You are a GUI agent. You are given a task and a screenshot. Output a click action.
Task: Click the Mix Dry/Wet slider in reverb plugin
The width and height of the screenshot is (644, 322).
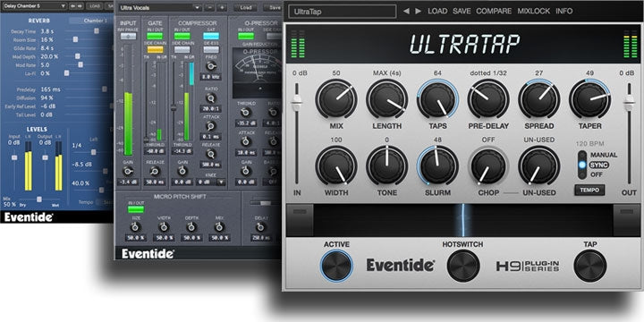coord(39,199)
